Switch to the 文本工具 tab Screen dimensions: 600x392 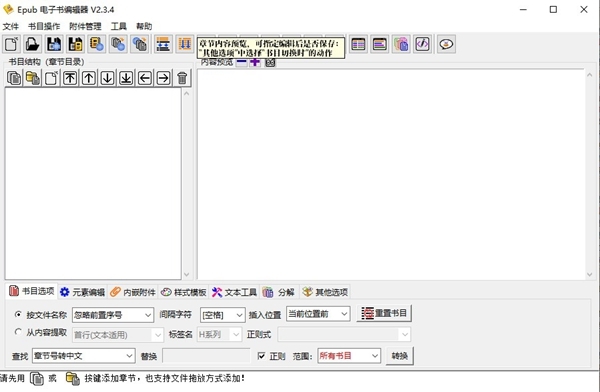(234, 292)
